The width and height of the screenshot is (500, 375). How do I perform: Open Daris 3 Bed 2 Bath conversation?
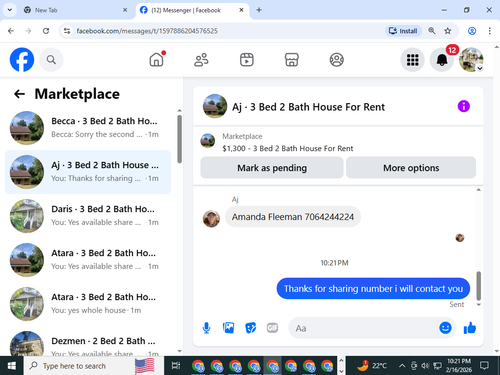[88, 216]
